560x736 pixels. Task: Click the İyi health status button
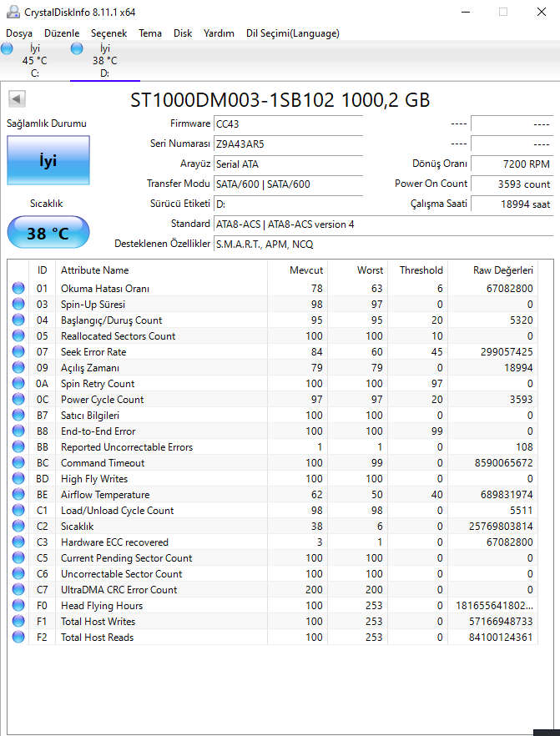click(x=48, y=160)
